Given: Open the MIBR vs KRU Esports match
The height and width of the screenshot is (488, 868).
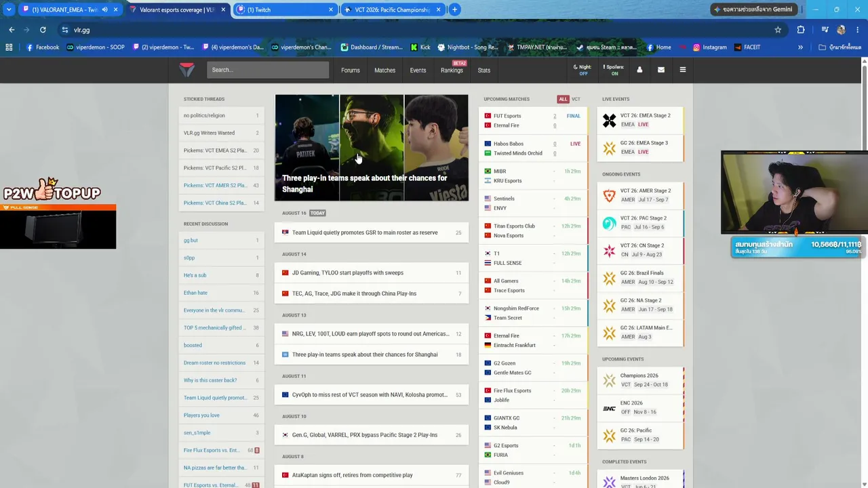Looking at the screenshot, I should click(x=533, y=176).
